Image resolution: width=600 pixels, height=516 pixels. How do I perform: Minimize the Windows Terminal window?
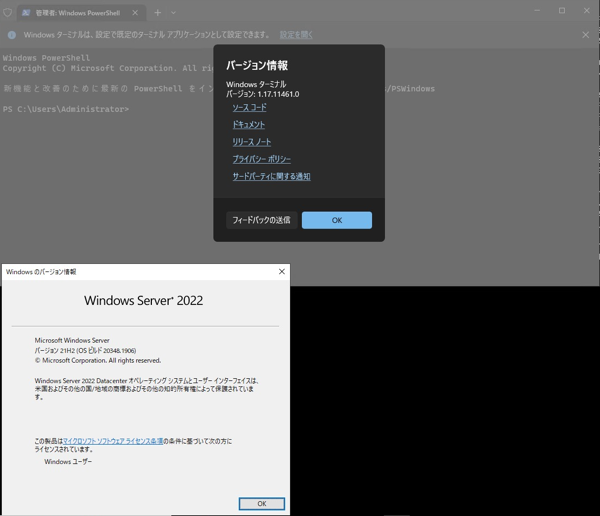point(537,11)
